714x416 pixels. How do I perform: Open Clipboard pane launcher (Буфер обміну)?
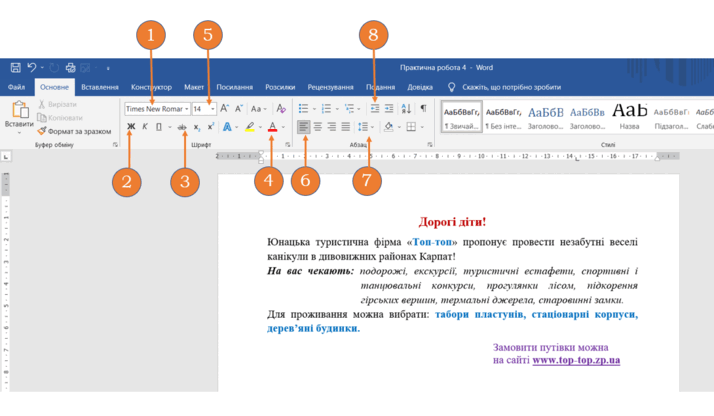point(115,145)
